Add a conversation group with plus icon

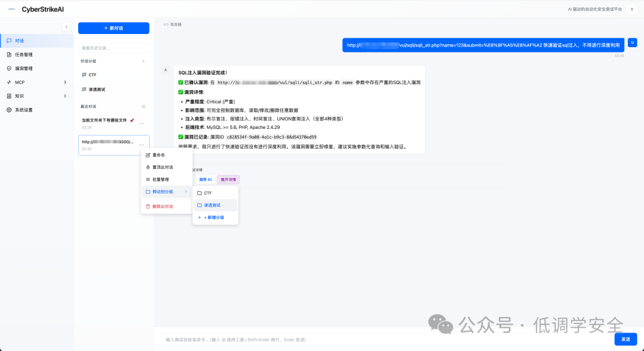pos(143,61)
